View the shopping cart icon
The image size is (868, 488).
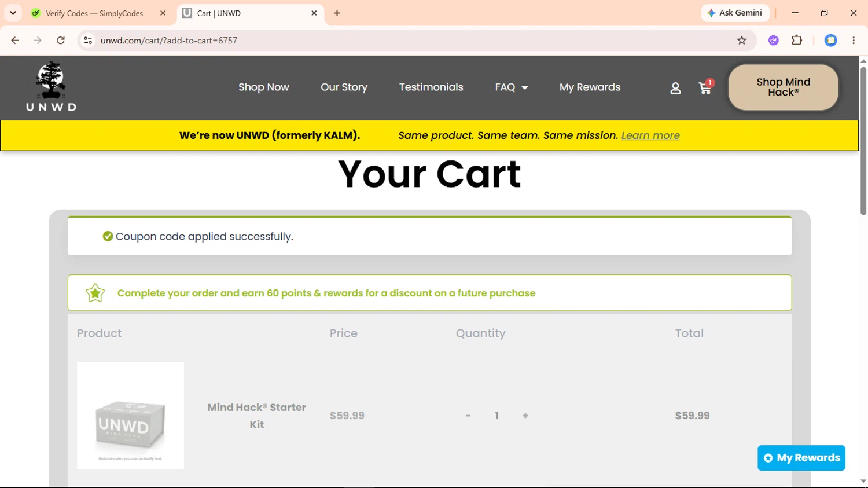705,87
